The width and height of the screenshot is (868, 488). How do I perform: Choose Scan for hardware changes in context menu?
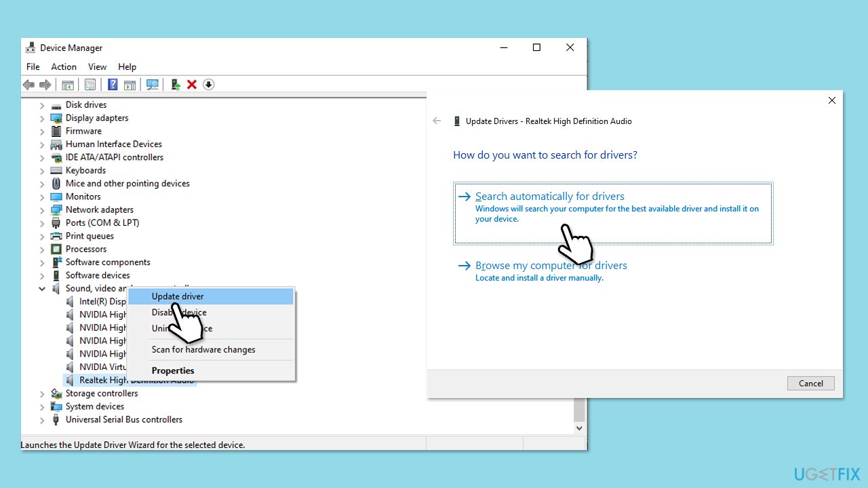point(211,350)
